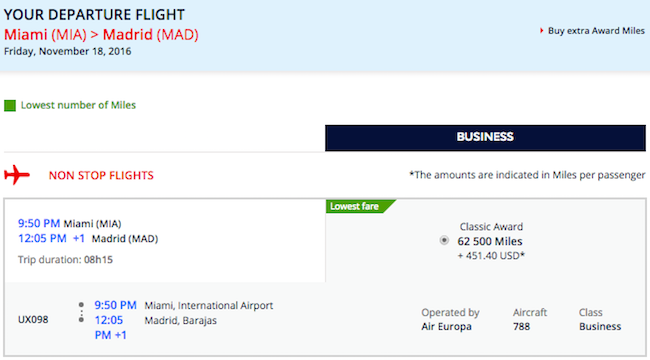Click the red arrow beside Buy extra Award Miles
650x360 pixels.
coord(541,31)
